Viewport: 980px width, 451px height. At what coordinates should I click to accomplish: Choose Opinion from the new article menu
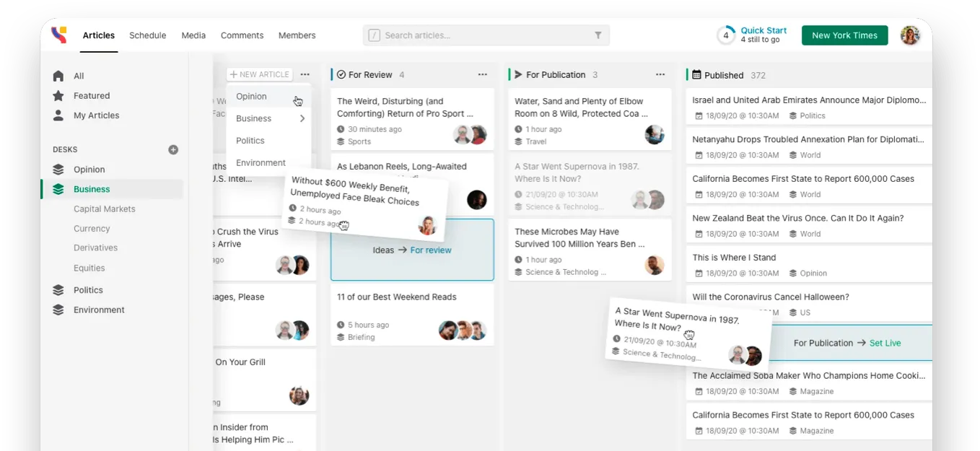(251, 97)
